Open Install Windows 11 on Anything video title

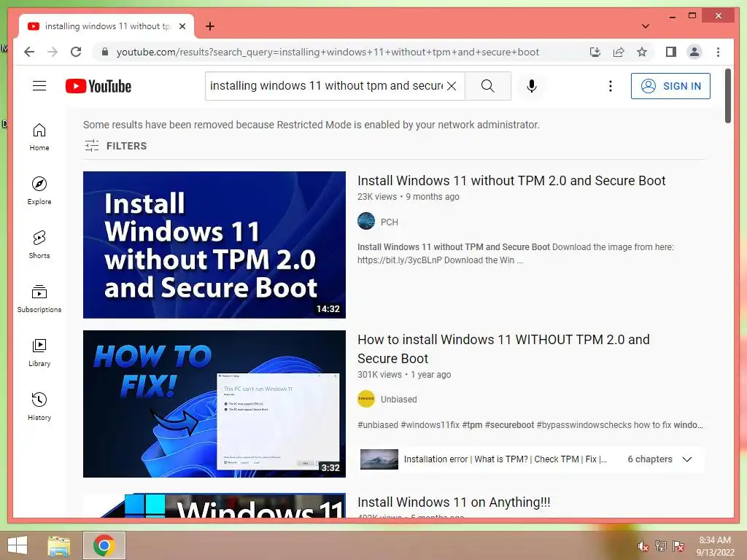[454, 502]
